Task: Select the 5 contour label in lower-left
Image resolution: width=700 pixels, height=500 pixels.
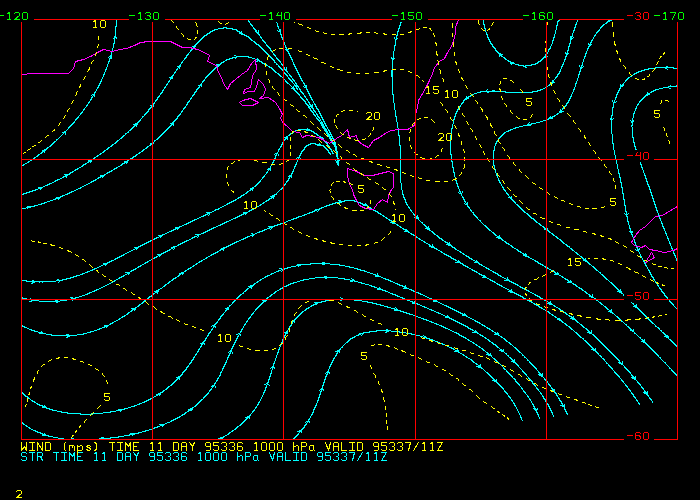Action: pos(107,398)
